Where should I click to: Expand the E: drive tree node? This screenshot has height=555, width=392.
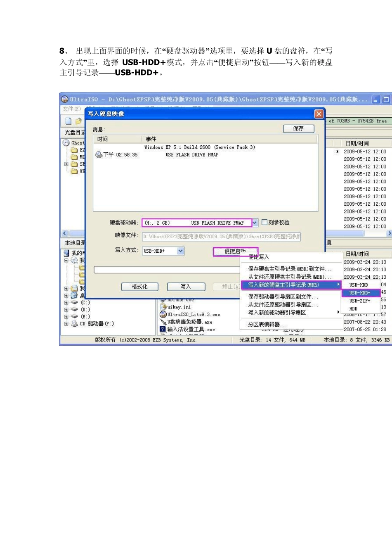pos(66,317)
